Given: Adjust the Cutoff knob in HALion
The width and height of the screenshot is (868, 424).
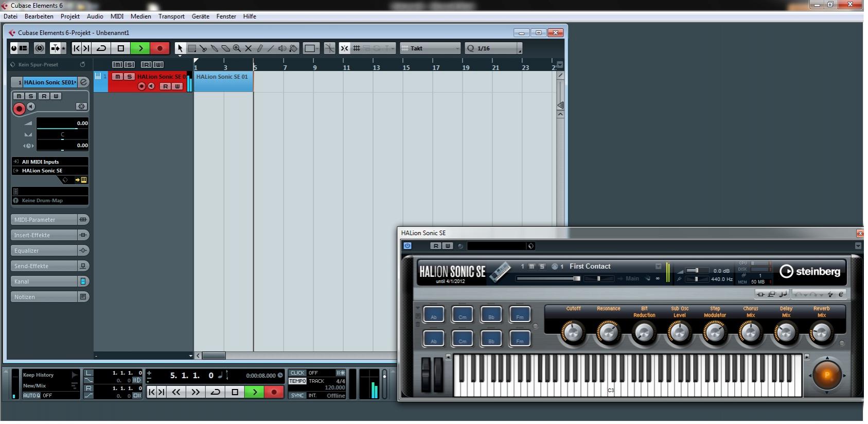Looking at the screenshot, I should [x=573, y=333].
